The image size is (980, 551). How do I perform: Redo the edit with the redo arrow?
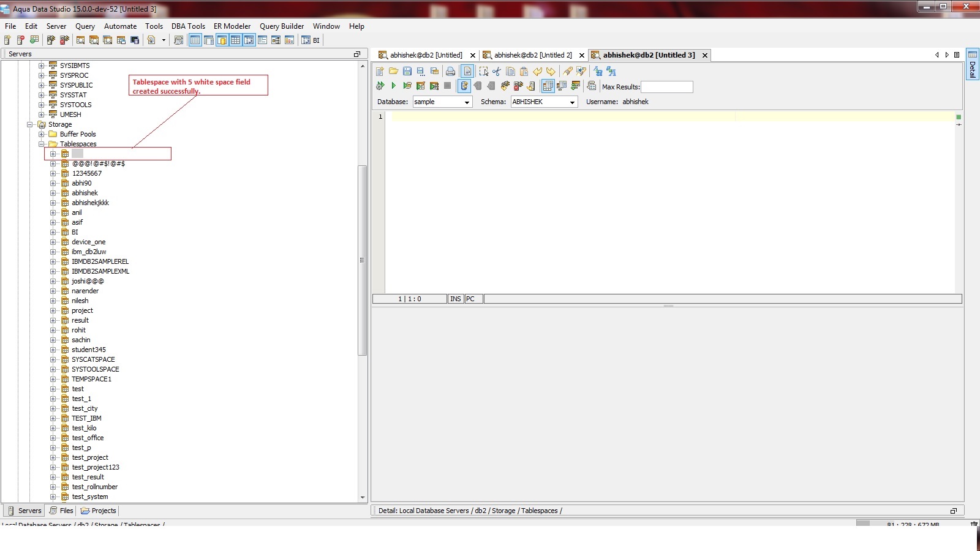[551, 72]
